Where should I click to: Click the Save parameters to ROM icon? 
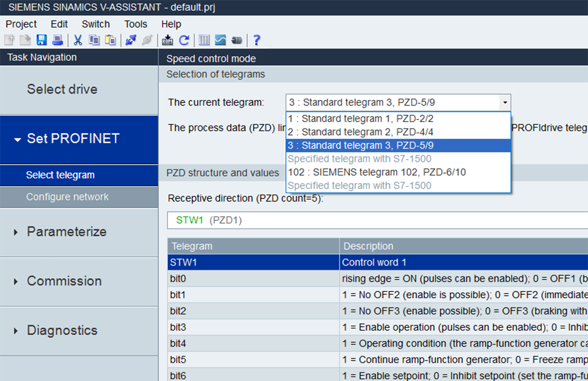coord(167,40)
